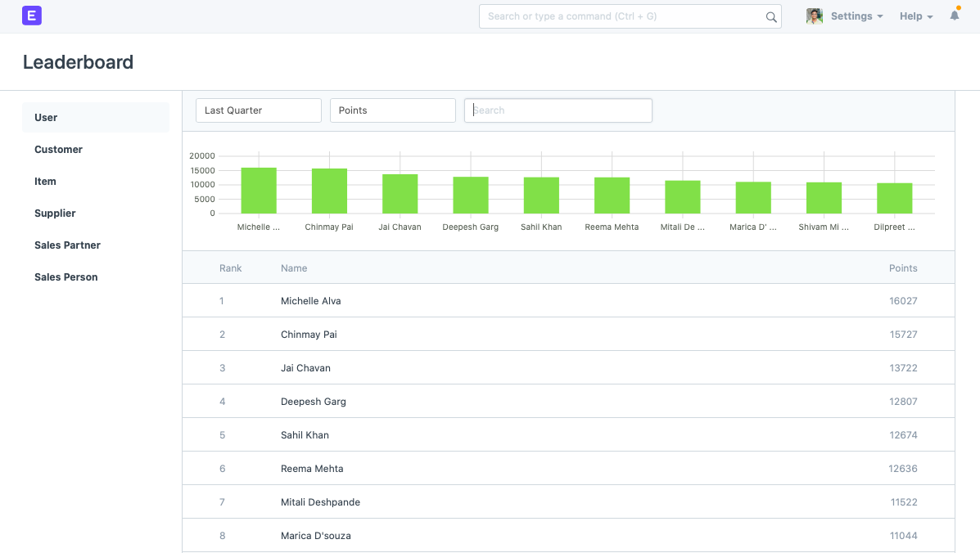Click the search magnifier icon
Screen dimensions: 980x553
click(771, 17)
